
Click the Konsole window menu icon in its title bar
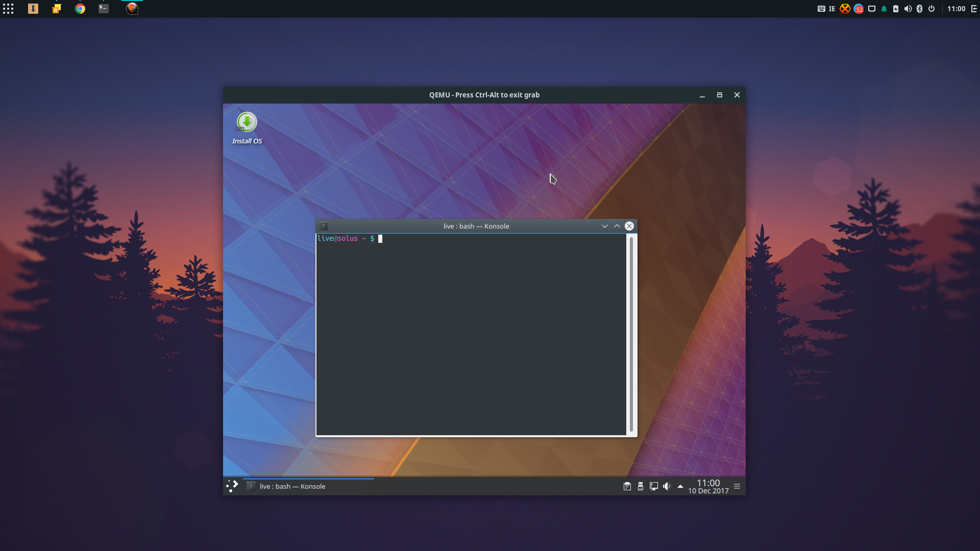click(x=324, y=226)
